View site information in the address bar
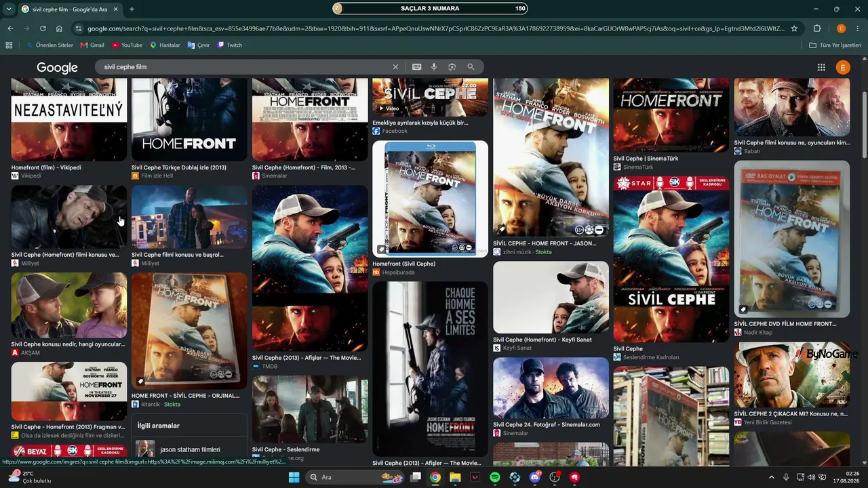The width and height of the screenshot is (868, 488). [x=79, y=28]
